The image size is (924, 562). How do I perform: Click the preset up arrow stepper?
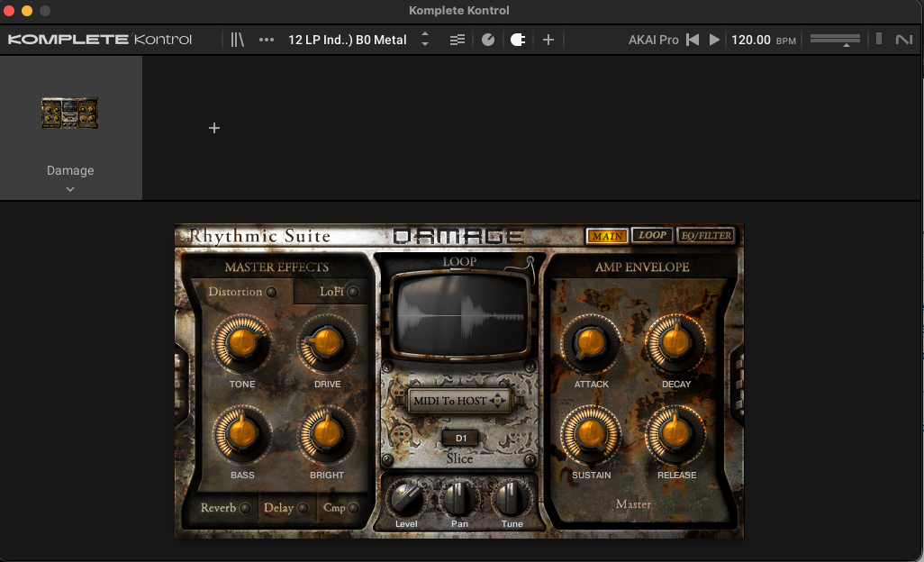(425, 34)
